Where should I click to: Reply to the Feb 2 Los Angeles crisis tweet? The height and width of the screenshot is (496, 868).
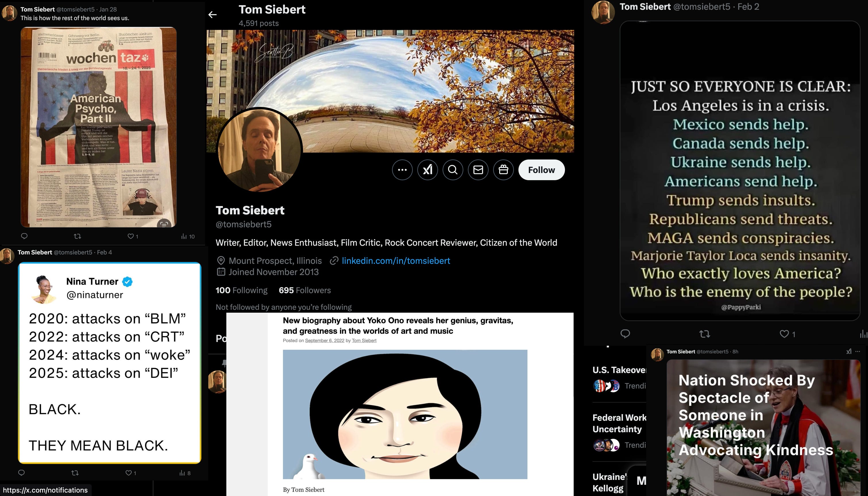[x=625, y=334]
